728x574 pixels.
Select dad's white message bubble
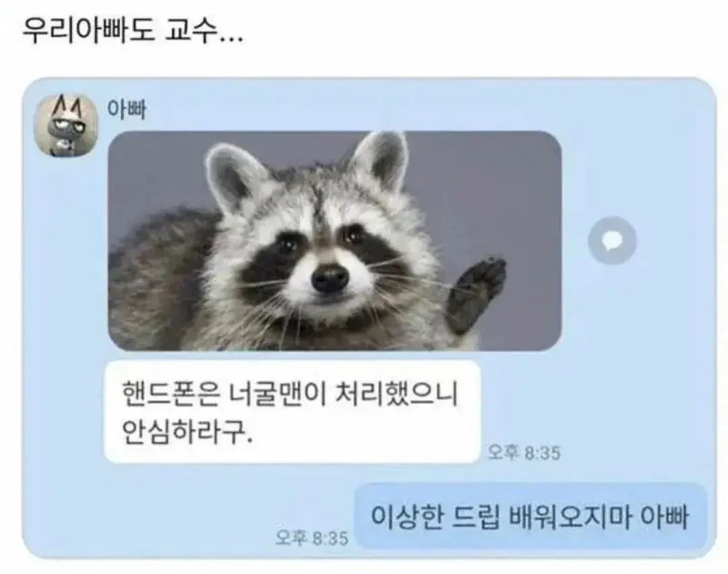tap(293, 412)
